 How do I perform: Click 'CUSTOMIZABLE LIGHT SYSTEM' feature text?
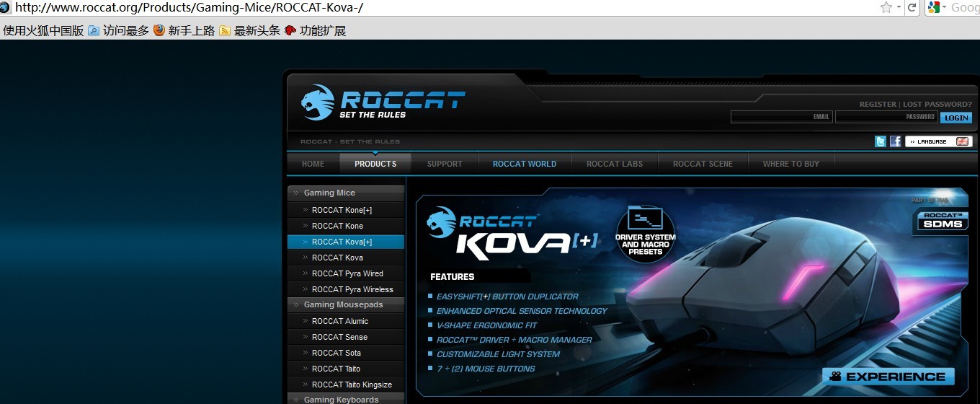click(x=498, y=354)
